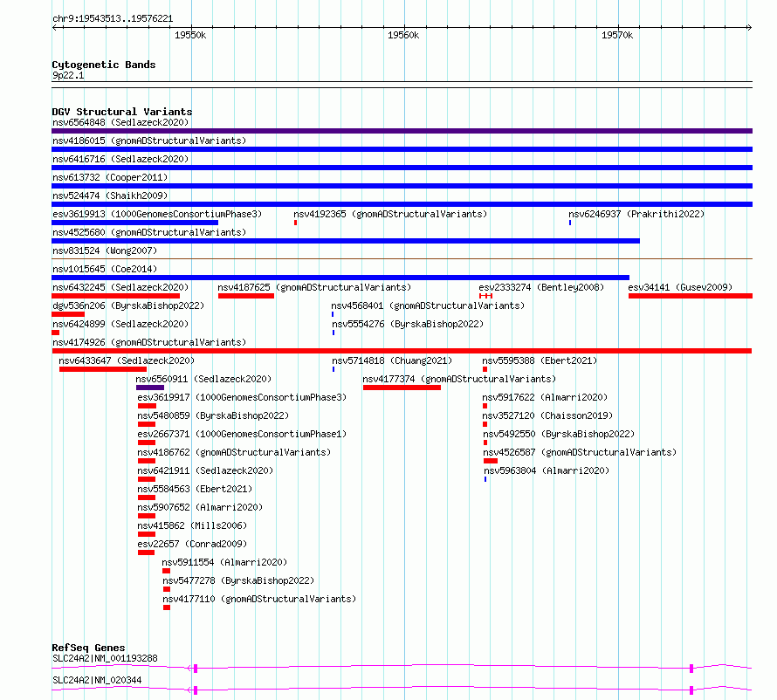Click nsv4568401 (gnomADStructuralVariants) label
Image resolution: width=777 pixels, height=700 pixels.
(428, 305)
